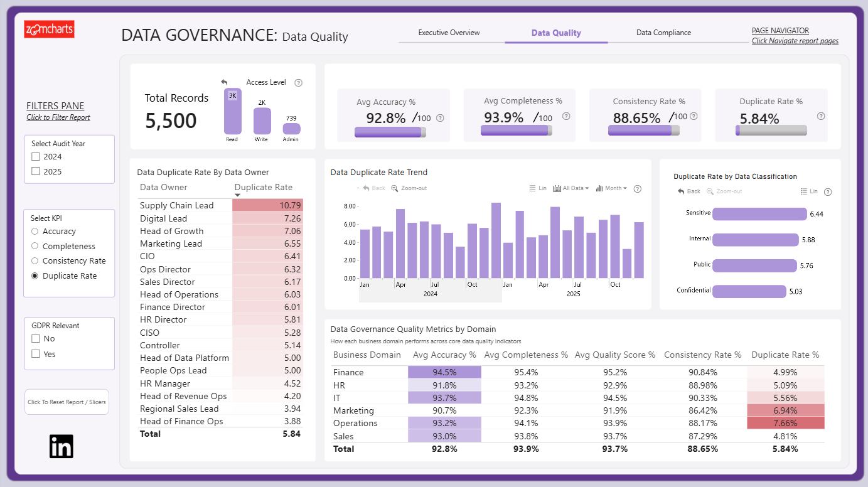Click Zoom-out on Duplicate Rate Trend chart
The image size is (868, 487).
click(409, 188)
